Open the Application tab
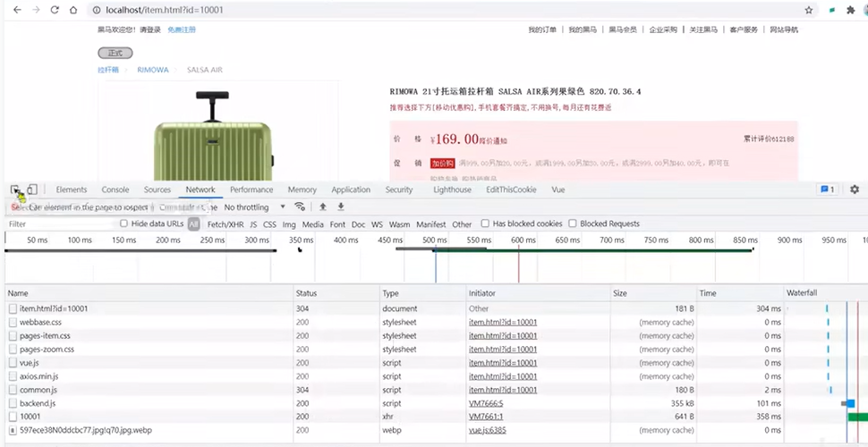Image resolution: width=868 pixels, height=447 pixels. [x=351, y=190]
